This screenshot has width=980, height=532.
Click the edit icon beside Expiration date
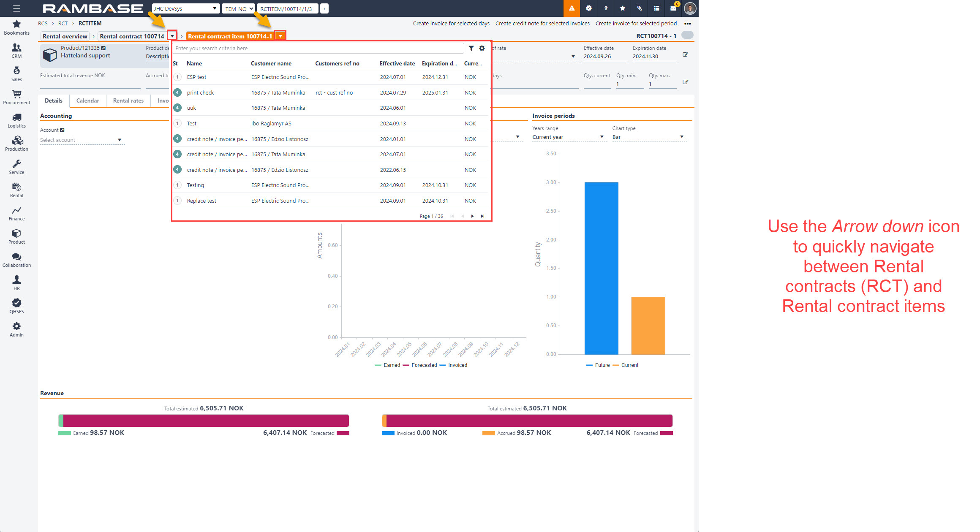click(685, 55)
